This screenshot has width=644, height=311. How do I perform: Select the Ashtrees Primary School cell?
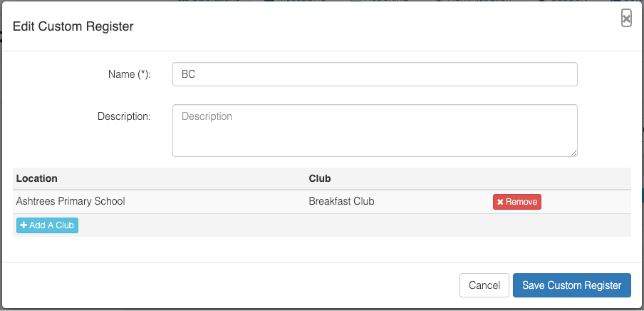[x=71, y=201]
